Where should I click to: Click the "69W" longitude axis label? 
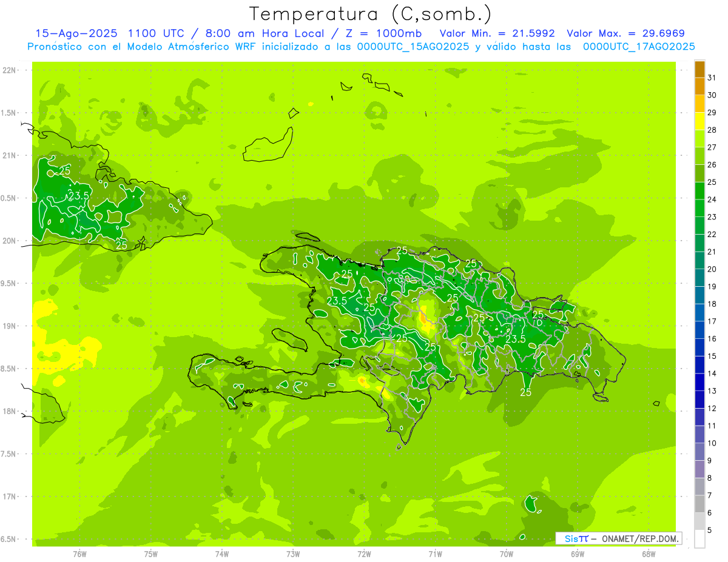tap(578, 554)
